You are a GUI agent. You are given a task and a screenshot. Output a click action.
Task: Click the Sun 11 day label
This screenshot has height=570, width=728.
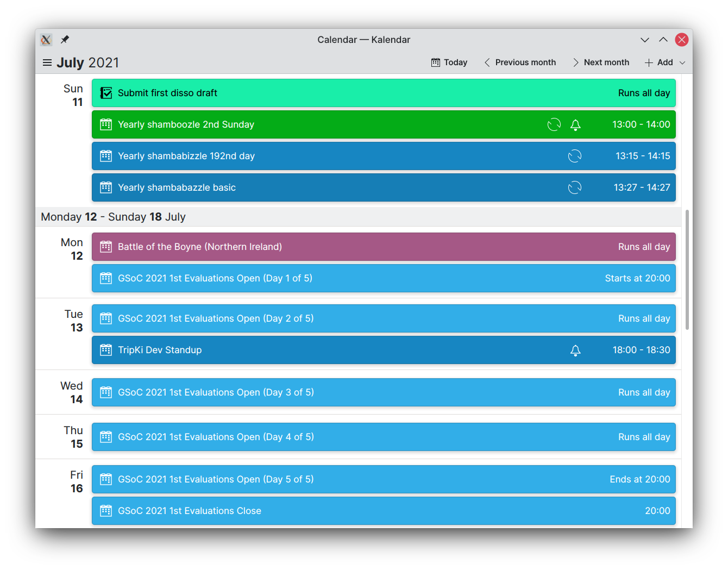pyautogui.click(x=73, y=95)
